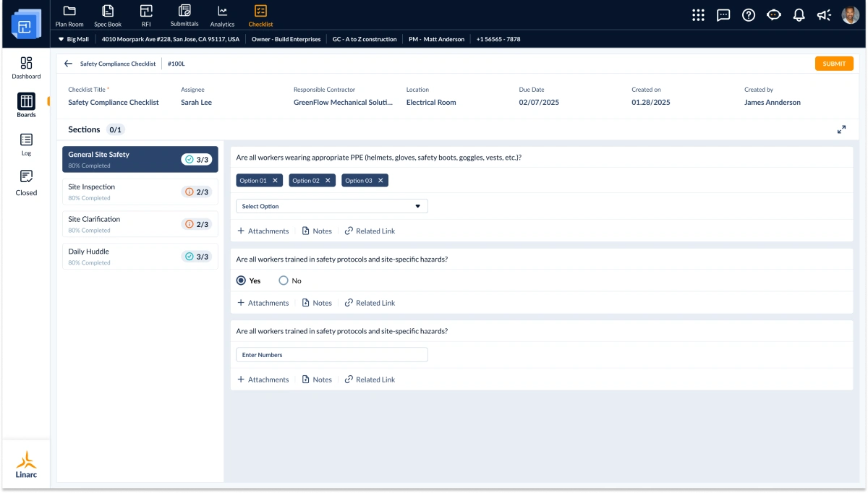Select the Daily Huddle section
The height and width of the screenshot is (493, 868).
[140, 257]
